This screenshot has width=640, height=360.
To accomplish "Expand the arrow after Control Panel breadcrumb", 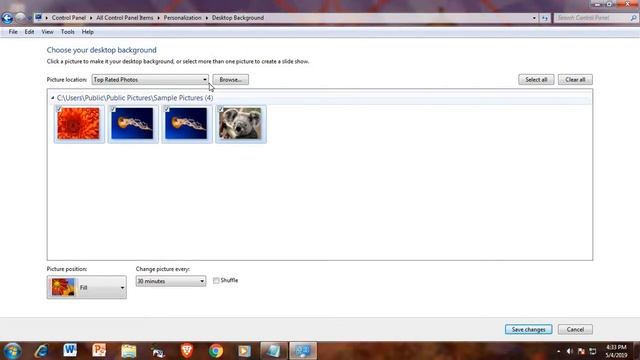I will [91, 18].
